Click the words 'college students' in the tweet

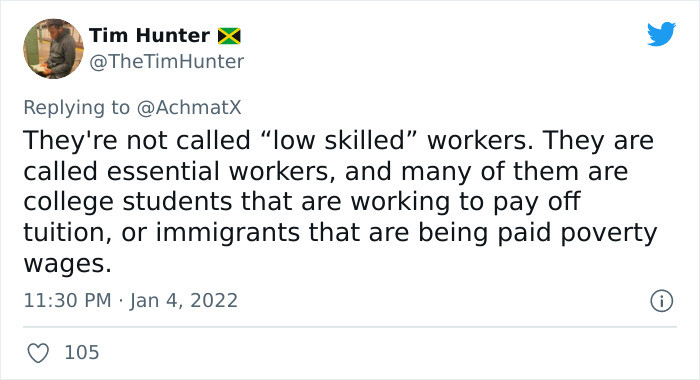128,202
